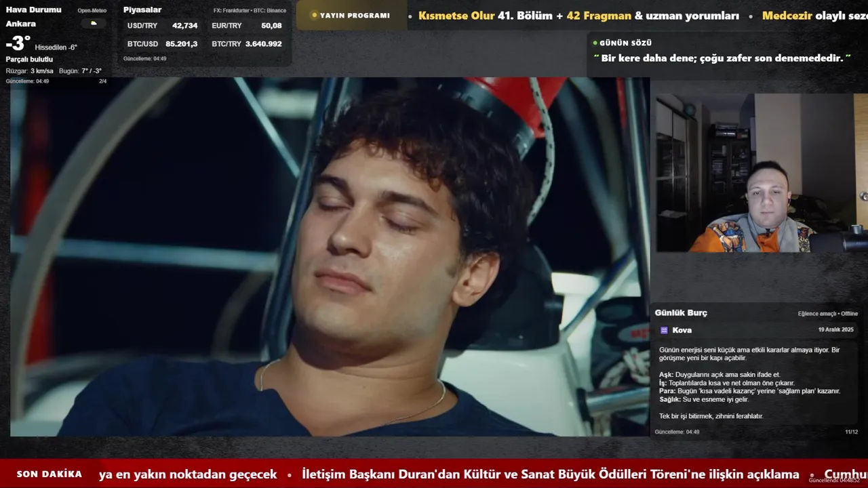Click the 11/12 horoscope page counter
The width and height of the screenshot is (868, 488).
[851, 432]
